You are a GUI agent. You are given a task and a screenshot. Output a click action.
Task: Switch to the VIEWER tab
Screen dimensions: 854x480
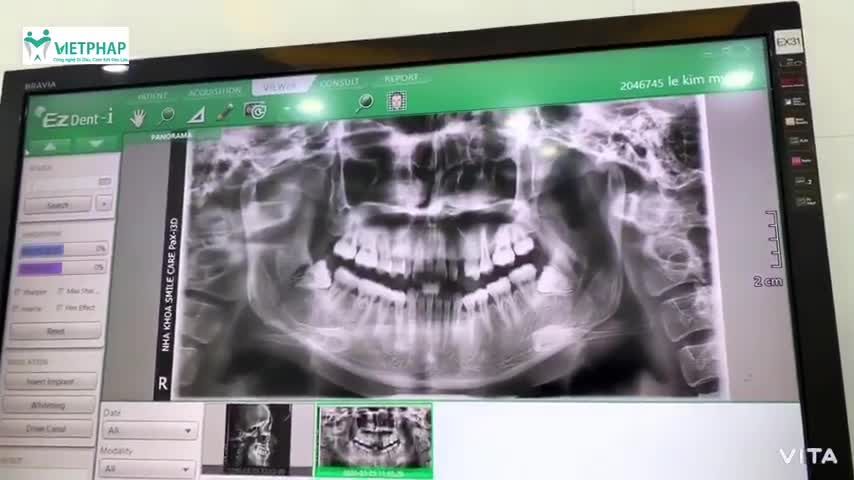pyautogui.click(x=280, y=86)
